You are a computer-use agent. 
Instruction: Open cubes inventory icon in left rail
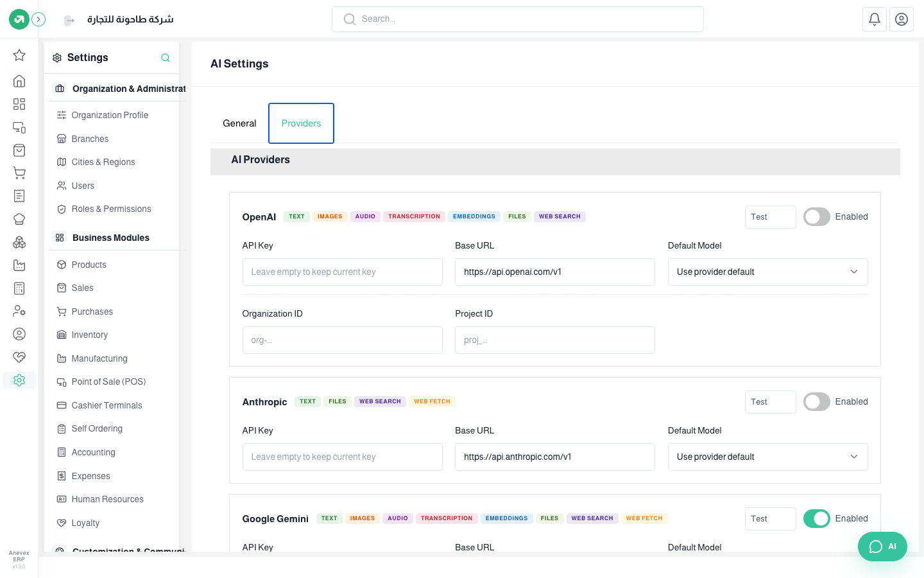click(19, 242)
